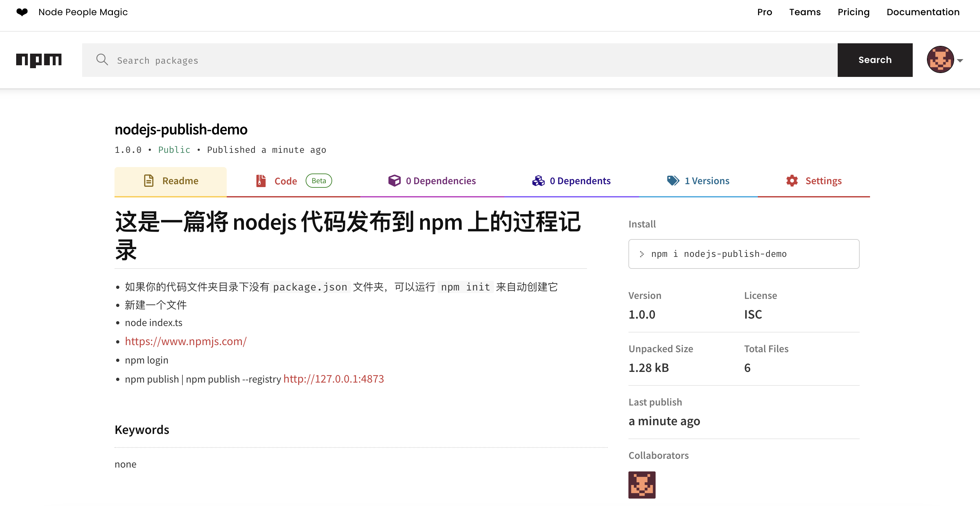Click the black heart icon in top bar
The width and height of the screenshot is (980, 506).
pyautogui.click(x=22, y=12)
